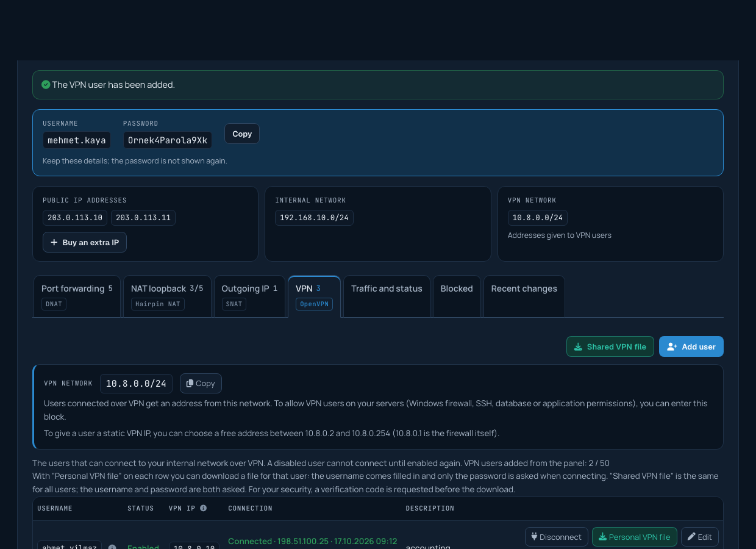756x549 pixels.
Task: Click the DNAT badge under Port forwarding
Action: [x=54, y=304]
